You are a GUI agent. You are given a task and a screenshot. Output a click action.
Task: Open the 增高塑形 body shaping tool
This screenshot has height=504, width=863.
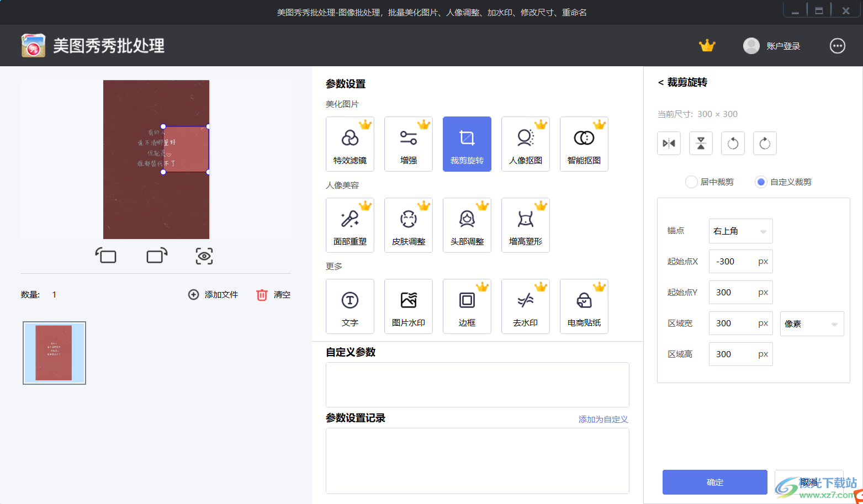[526, 225]
